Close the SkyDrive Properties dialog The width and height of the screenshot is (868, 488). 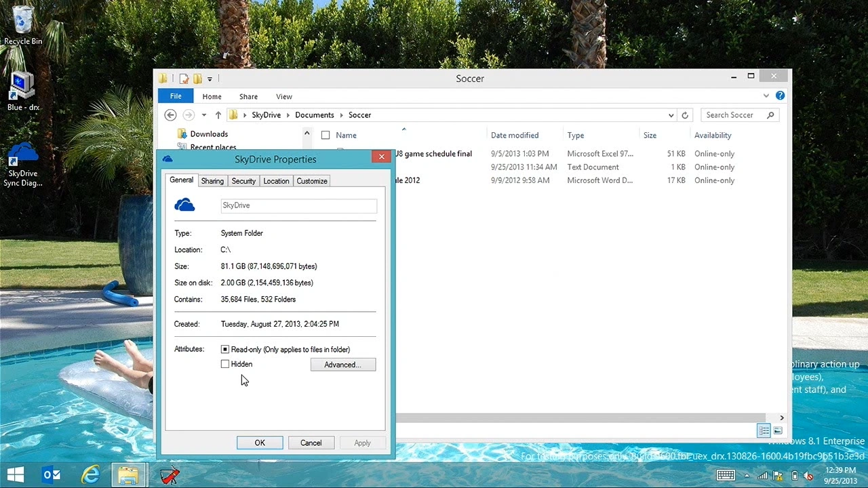pos(381,157)
